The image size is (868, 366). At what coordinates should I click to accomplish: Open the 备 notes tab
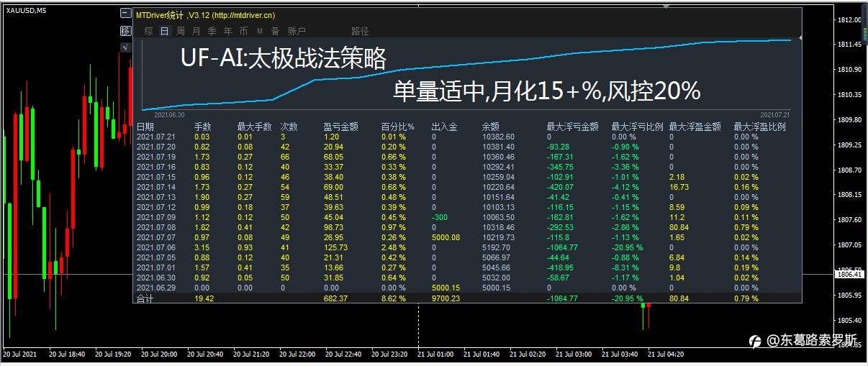(x=275, y=31)
